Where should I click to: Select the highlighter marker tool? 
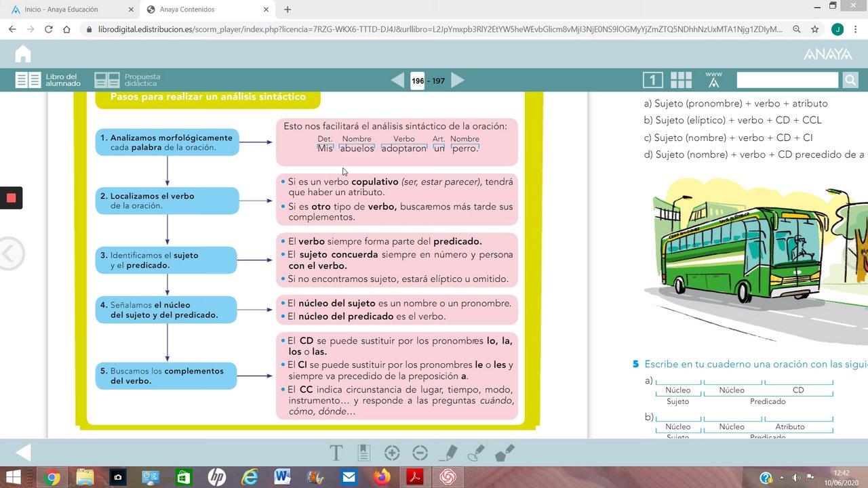point(477,453)
